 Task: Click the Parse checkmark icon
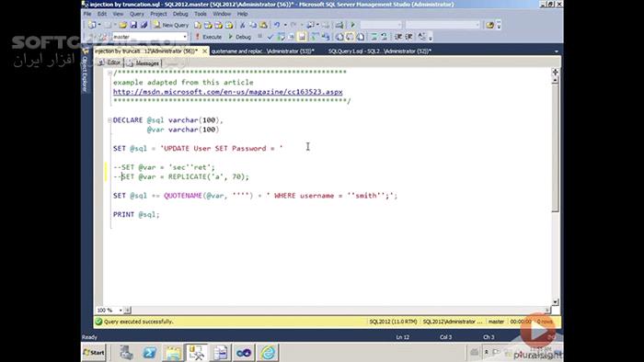(x=270, y=37)
